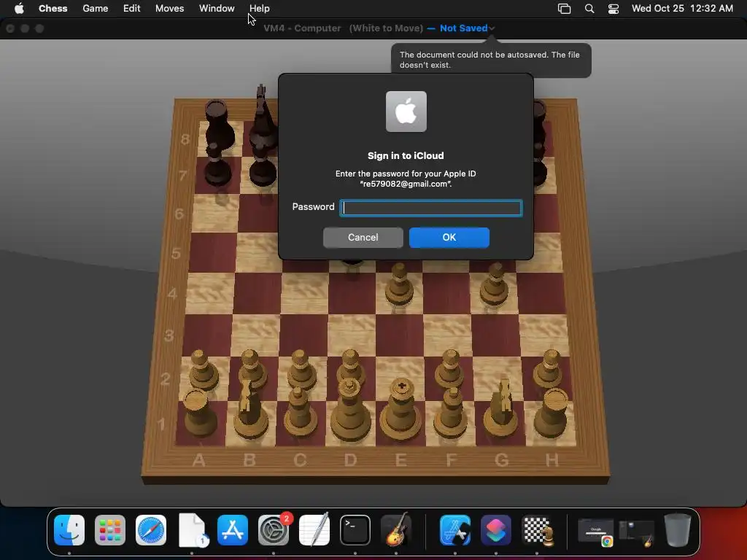The width and height of the screenshot is (747, 560).
Task: Select the white pawn on F2
Action: (x=450, y=370)
